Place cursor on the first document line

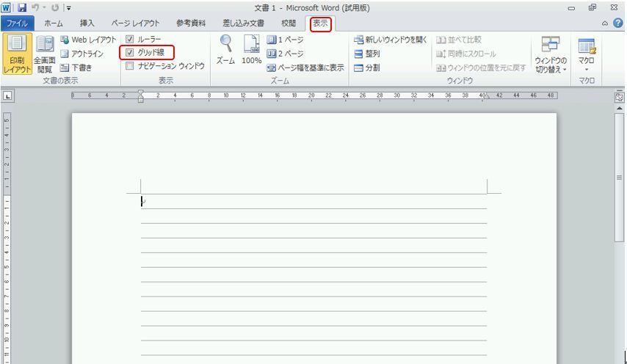pyautogui.click(x=314, y=201)
